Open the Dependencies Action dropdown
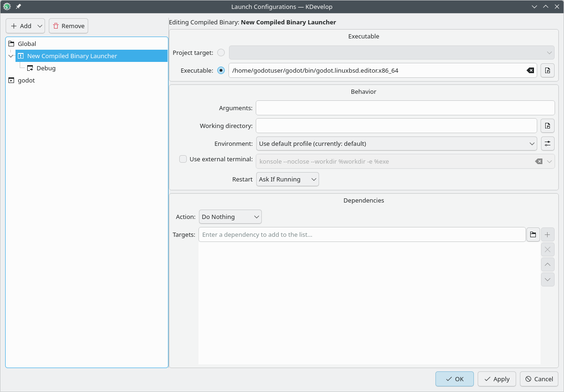564x392 pixels. pyautogui.click(x=230, y=217)
